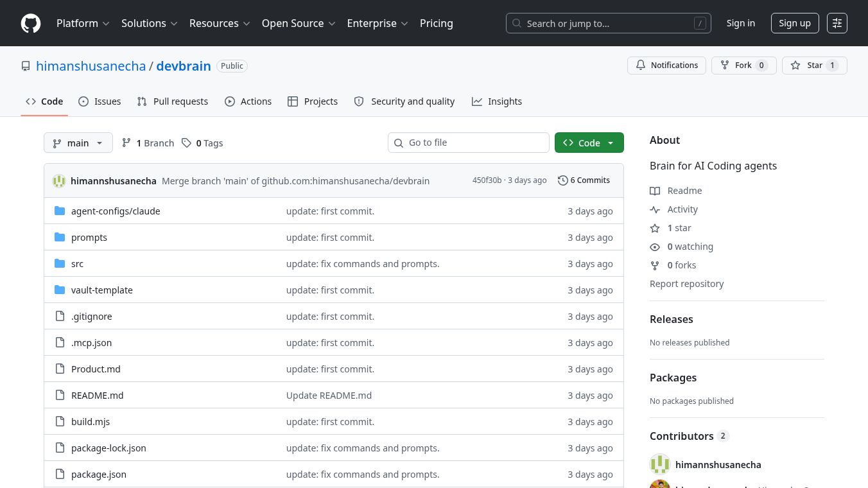Open the latest Merge branch commit message
Image resolution: width=868 pixels, height=488 pixels.
[x=295, y=180]
